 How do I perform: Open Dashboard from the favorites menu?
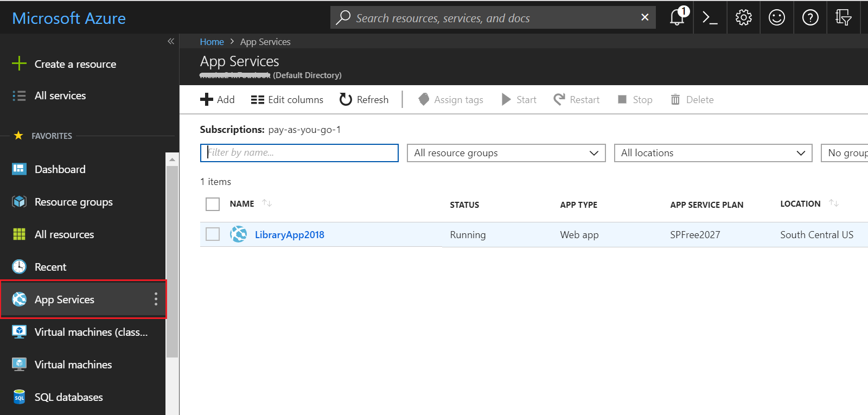point(60,169)
